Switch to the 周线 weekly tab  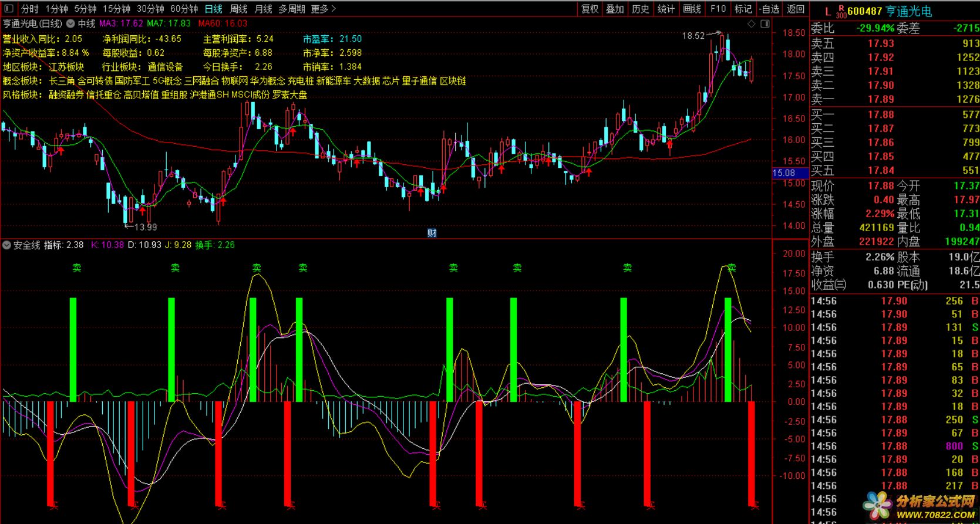pos(238,9)
